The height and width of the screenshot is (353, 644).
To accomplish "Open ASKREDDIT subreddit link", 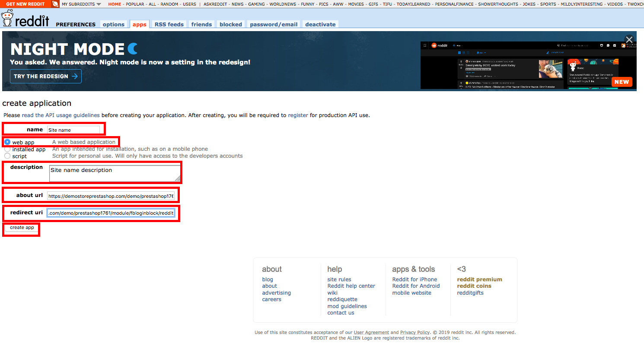I will point(215,4).
